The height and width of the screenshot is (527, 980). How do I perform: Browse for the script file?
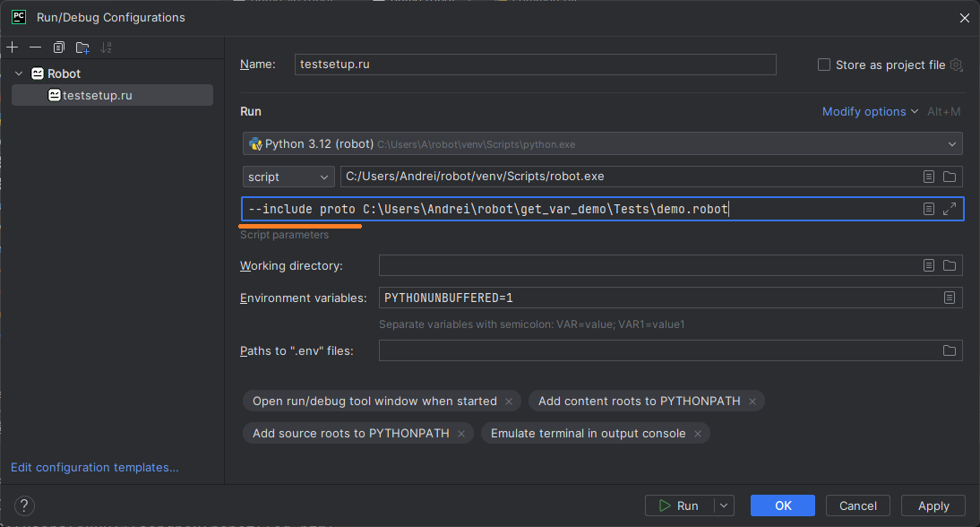click(950, 177)
